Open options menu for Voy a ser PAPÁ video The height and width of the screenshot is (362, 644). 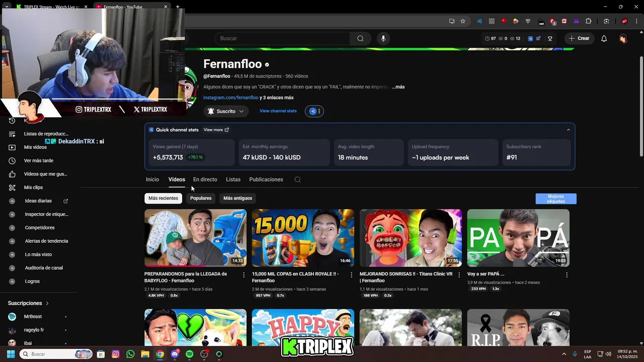(x=567, y=275)
